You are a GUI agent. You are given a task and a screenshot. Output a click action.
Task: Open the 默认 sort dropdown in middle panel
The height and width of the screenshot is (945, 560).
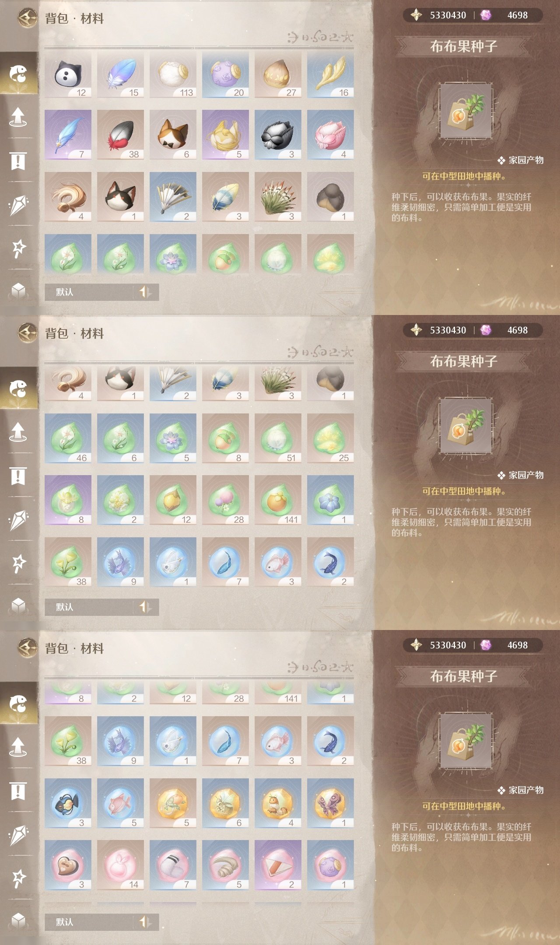(89, 607)
